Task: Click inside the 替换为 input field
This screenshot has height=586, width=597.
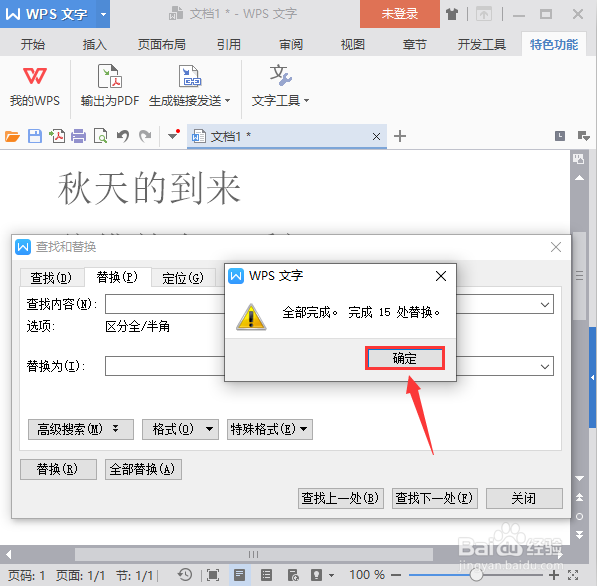Action: 164,366
